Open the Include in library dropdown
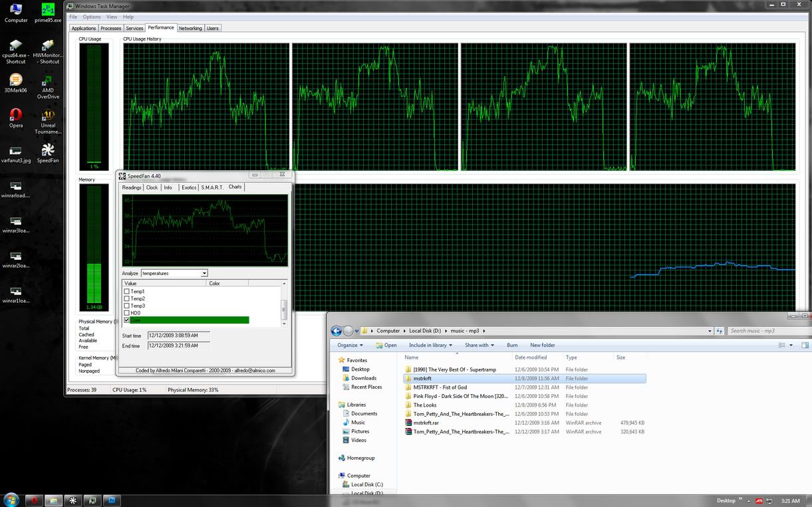The image size is (812, 507). pos(430,345)
